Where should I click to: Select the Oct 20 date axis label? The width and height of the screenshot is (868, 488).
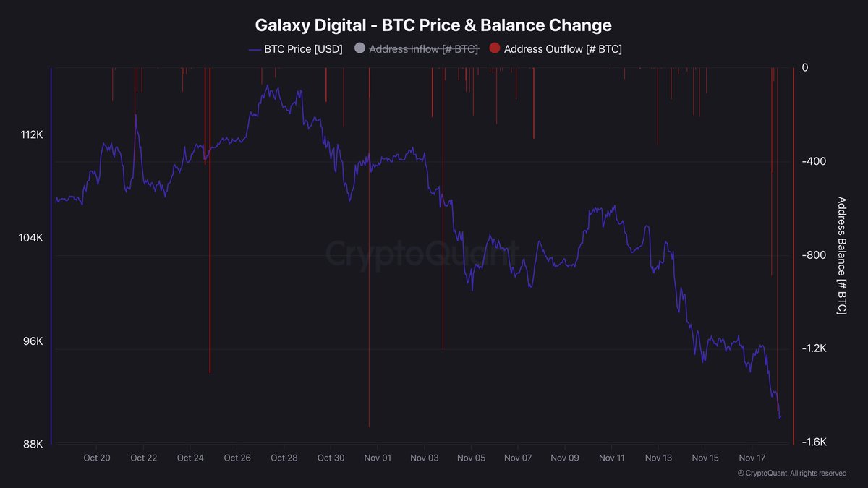(x=97, y=458)
